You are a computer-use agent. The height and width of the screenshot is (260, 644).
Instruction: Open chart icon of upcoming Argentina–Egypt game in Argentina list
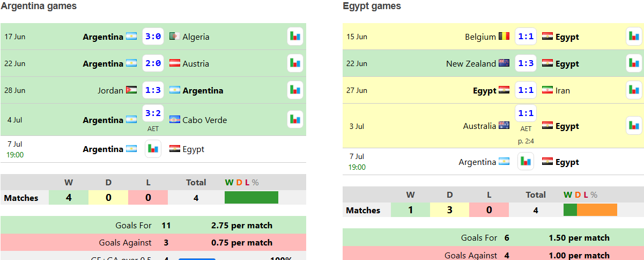click(153, 149)
